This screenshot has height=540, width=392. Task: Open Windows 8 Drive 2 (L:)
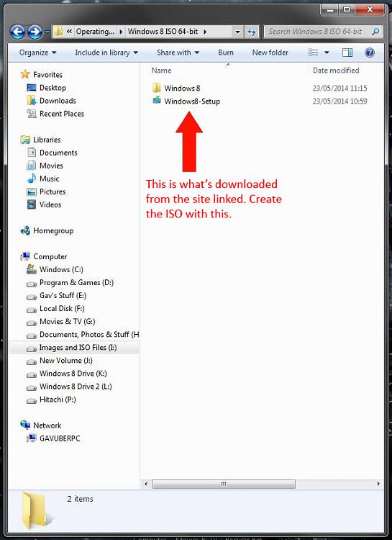point(69,387)
